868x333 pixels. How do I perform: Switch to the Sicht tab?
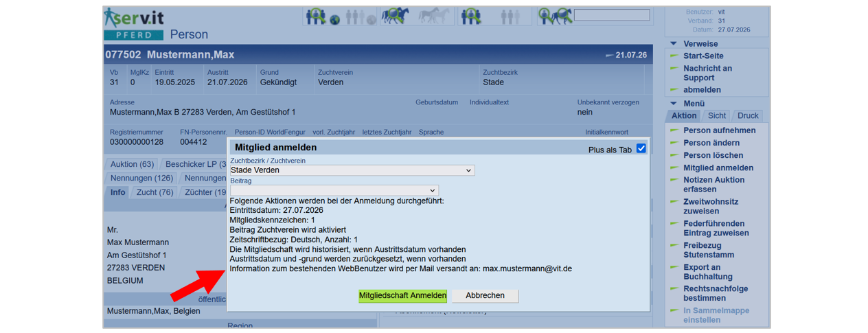[x=717, y=115]
